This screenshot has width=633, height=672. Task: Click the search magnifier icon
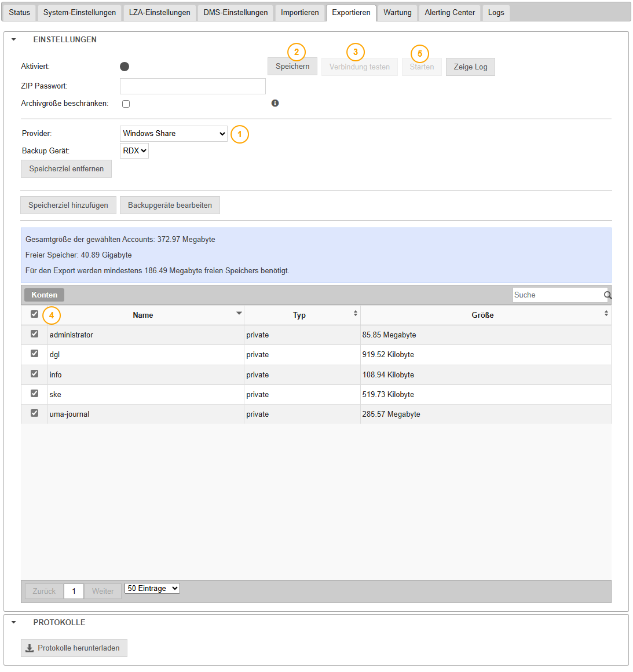point(608,295)
